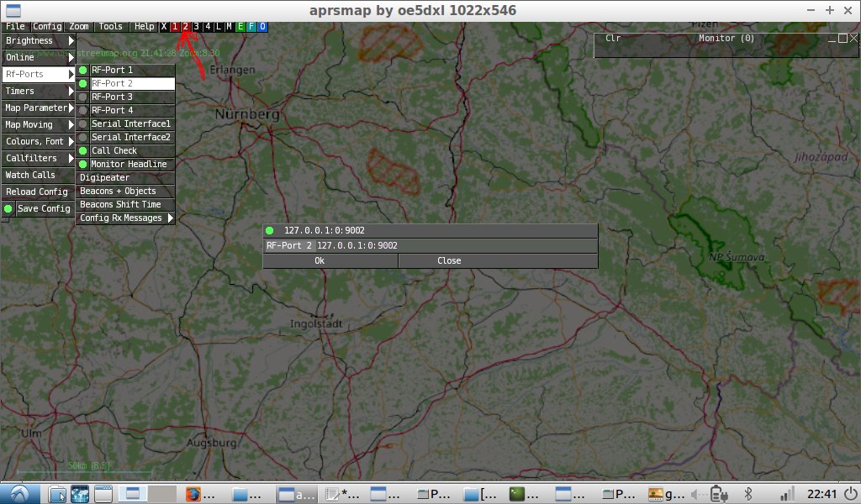Click the M toolbar button
The height and width of the screenshot is (504, 861).
230,26
